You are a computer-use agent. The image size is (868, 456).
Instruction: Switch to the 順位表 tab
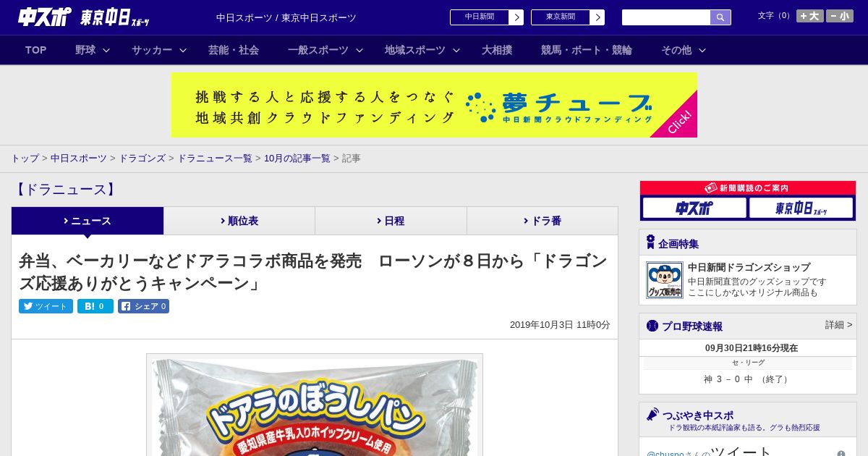pyautogui.click(x=239, y=221)
